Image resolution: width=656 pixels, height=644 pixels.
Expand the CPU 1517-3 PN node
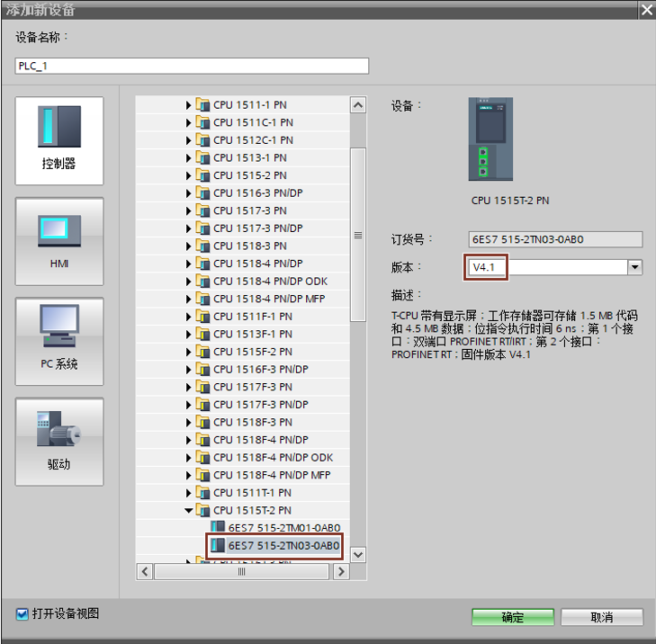[188, 210]
